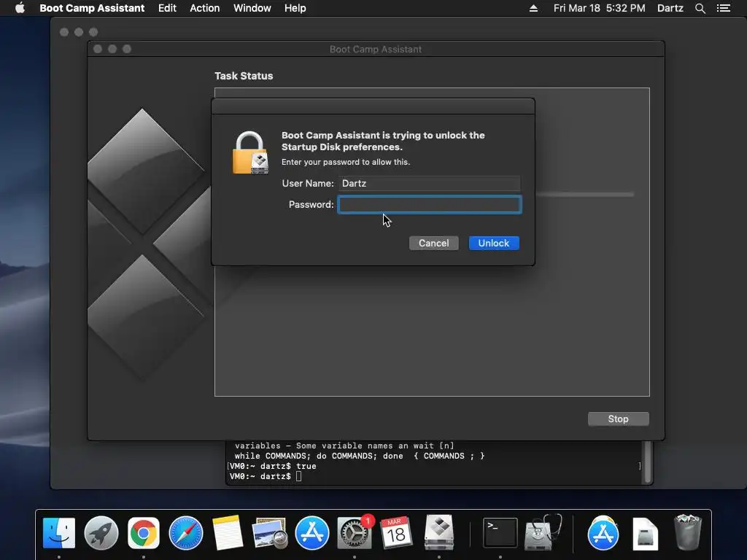
Task: Click Boot Camp Assistant dock icon
Action: click(438, 532)
